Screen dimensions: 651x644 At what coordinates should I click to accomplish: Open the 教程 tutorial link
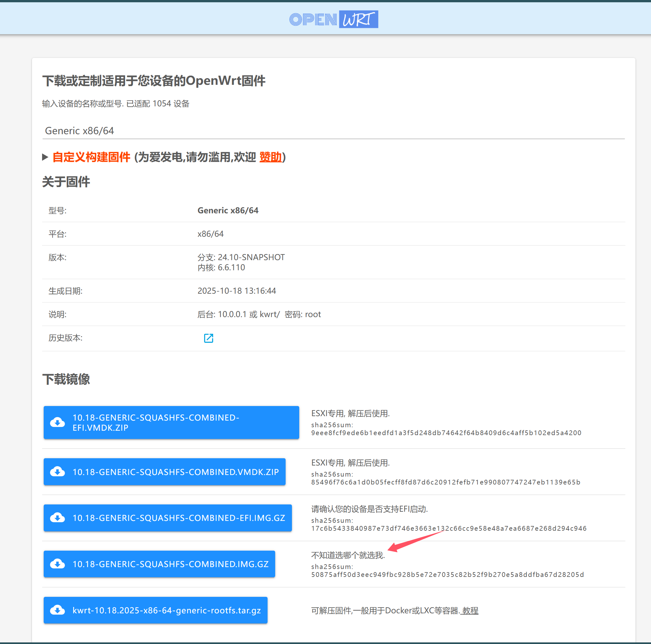coord(470,610)
